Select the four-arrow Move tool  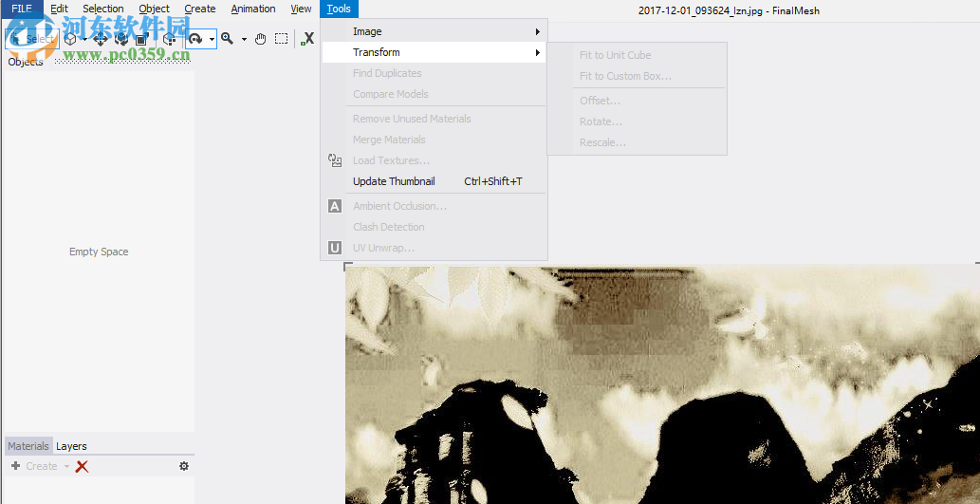pos(100,39)
